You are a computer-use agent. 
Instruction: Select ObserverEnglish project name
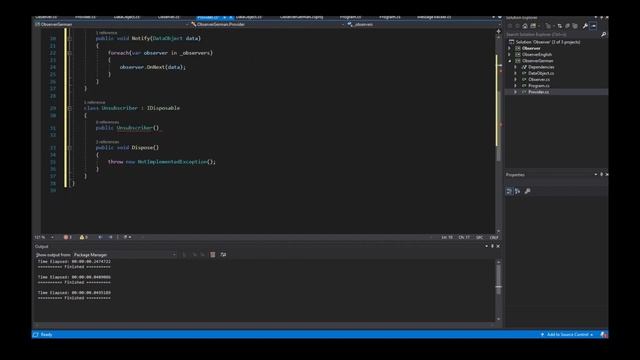tap(537, 54)
